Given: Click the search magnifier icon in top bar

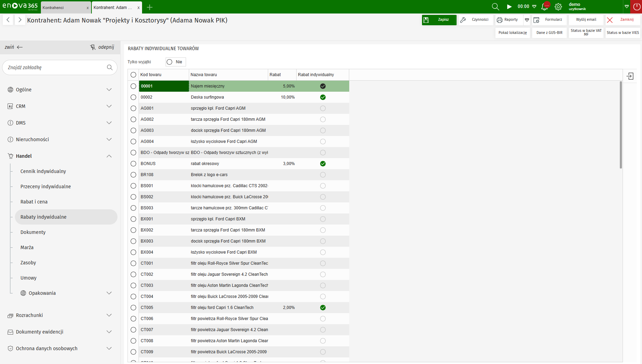Looking at the screenshot, I should point(495,7).
